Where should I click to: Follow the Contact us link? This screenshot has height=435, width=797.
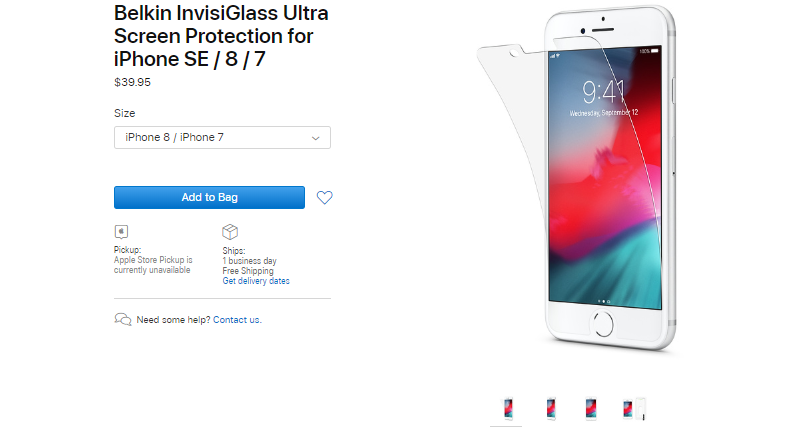coord(237,320)
